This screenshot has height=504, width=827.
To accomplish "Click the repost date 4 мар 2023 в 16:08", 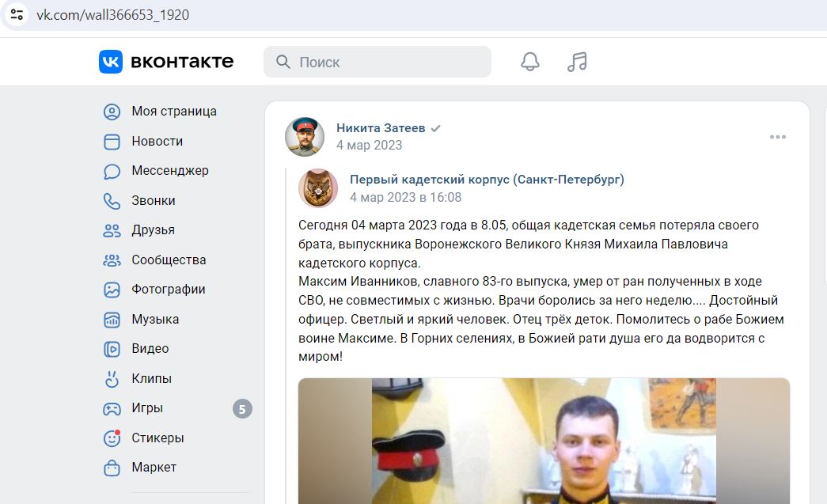I will point(406,197).
